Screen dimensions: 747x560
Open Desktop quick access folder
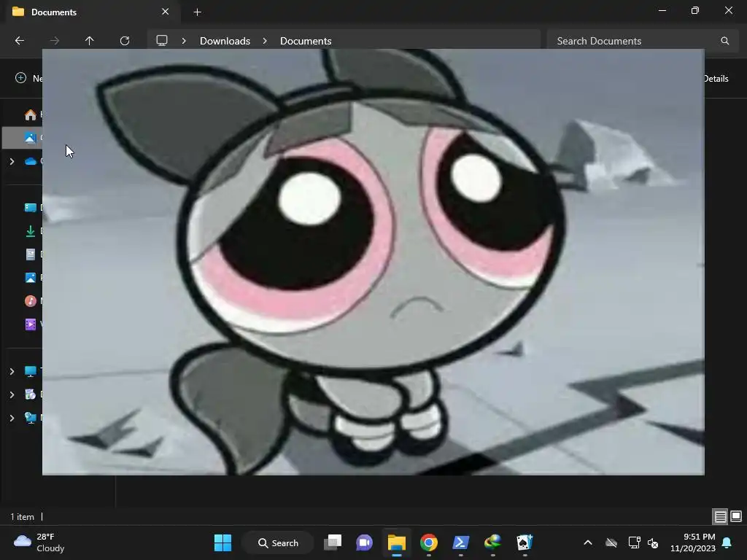(x=31, y=207)
